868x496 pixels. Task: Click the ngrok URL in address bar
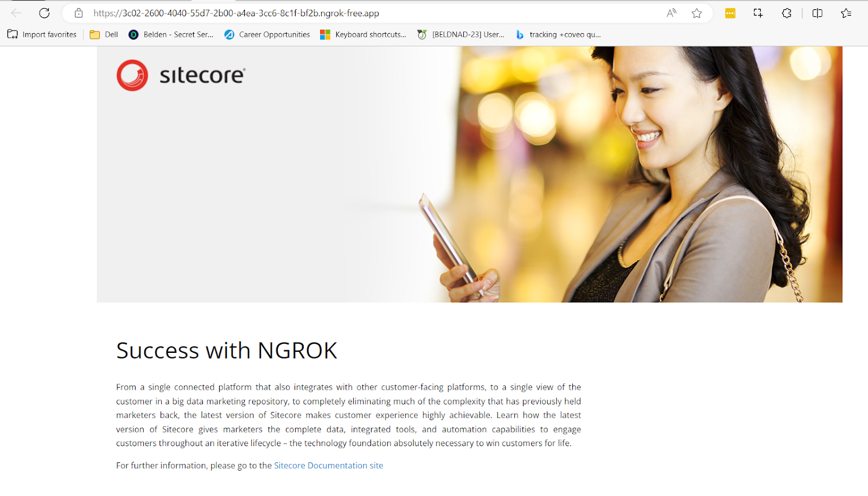coord(236,13)
